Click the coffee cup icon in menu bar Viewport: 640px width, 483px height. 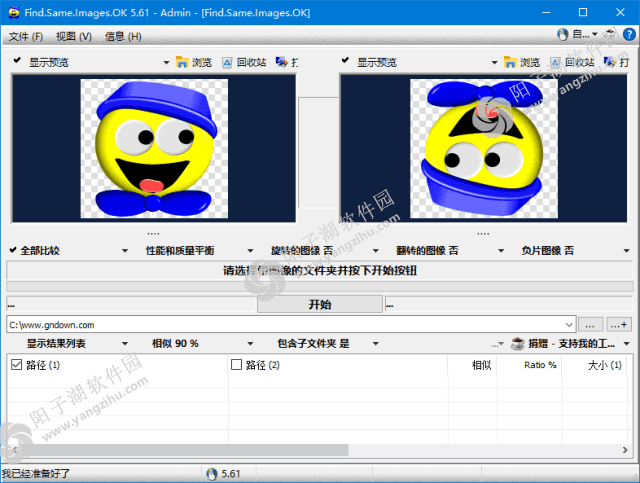tap(610, 34)
